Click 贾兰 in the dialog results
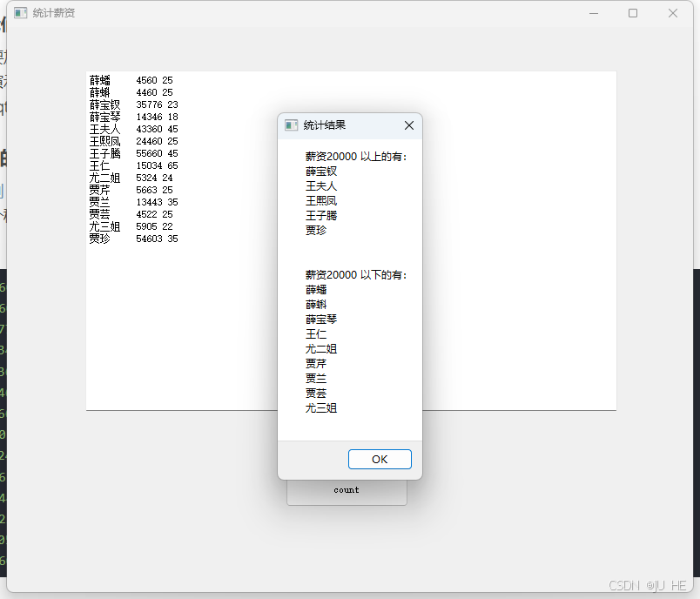The image size is (700, 599). click(316, 378)
